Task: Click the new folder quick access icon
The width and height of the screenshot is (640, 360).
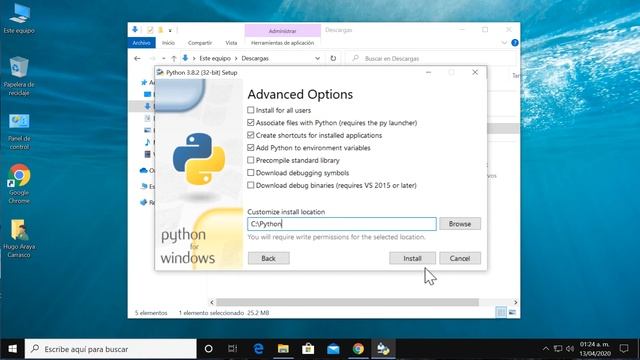Action: point(160,30)
